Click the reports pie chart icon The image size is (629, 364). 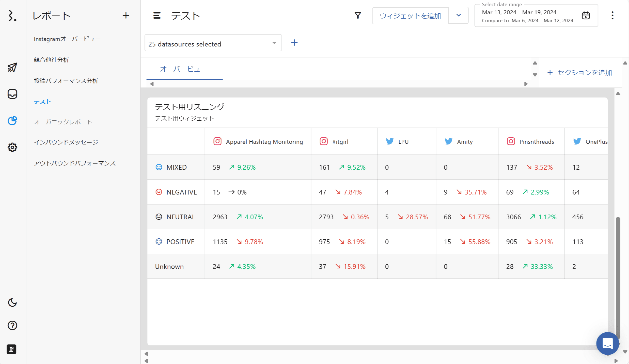tap(12, 121)
